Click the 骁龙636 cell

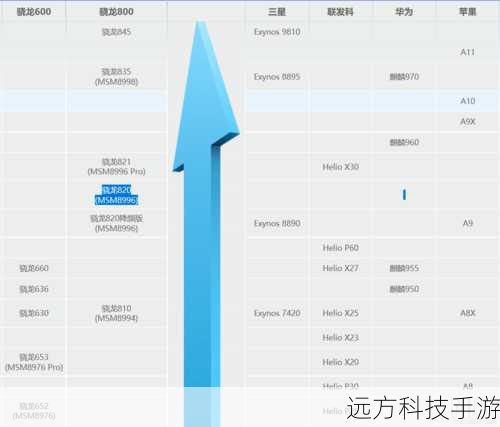point(34,289)
